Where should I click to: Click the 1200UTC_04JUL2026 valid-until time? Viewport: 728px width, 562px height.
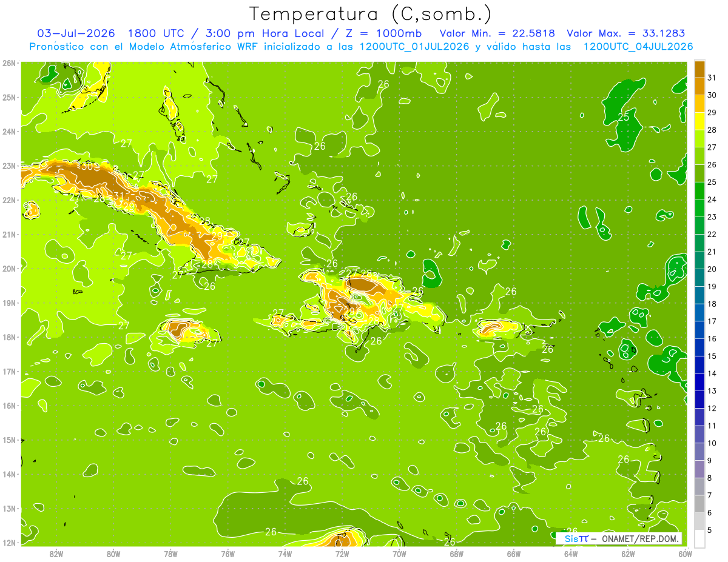[638, 46]
